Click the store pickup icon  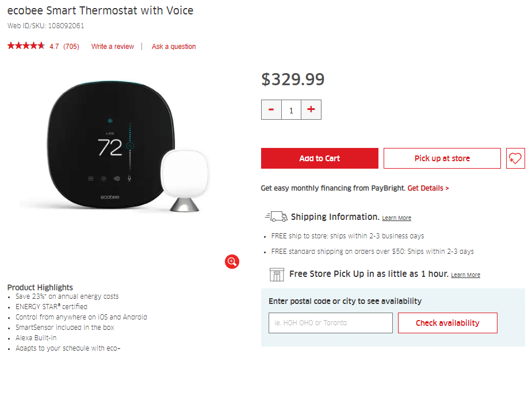pyautogui.click(x=277, y=275)
